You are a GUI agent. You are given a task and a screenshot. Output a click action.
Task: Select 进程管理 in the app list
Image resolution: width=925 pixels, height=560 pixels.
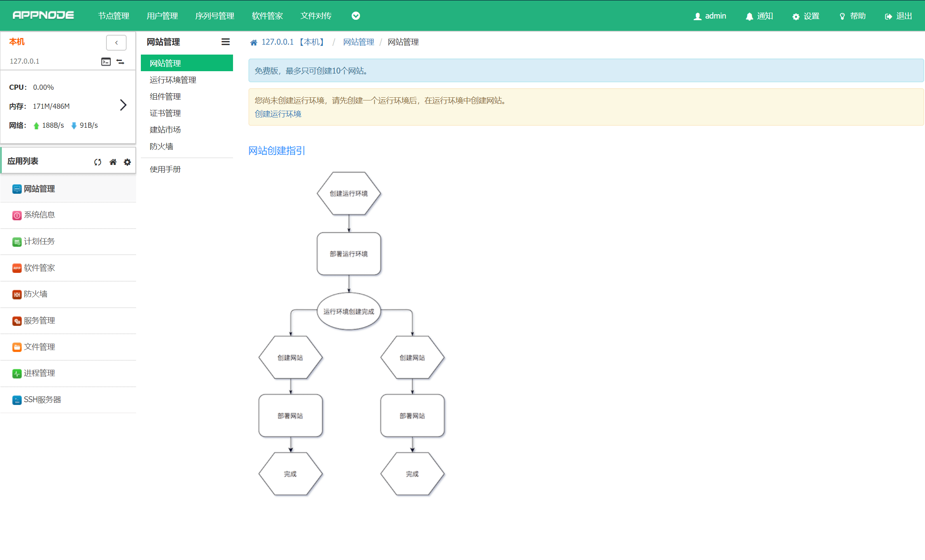pos(68,373)
